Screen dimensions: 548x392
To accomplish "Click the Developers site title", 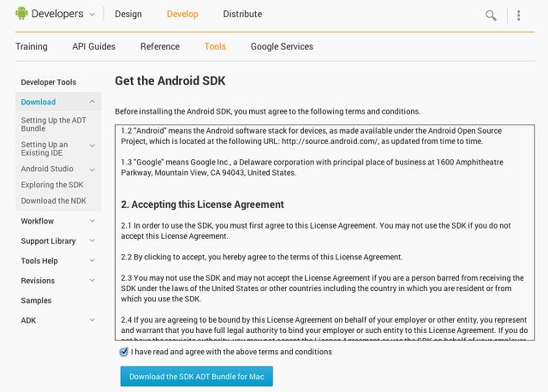I will coord(57,14).
